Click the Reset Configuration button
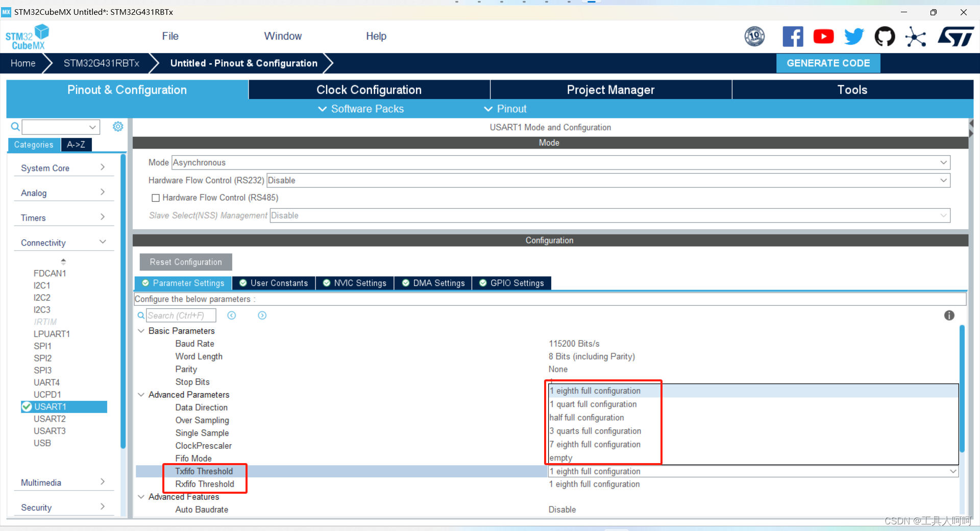 (x=186, y=262)
